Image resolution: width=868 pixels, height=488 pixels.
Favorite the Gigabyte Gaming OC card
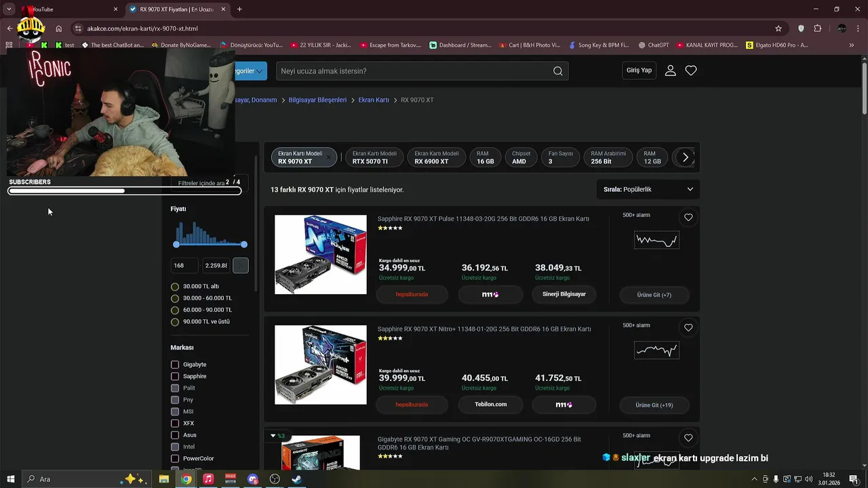coord(688,438)
